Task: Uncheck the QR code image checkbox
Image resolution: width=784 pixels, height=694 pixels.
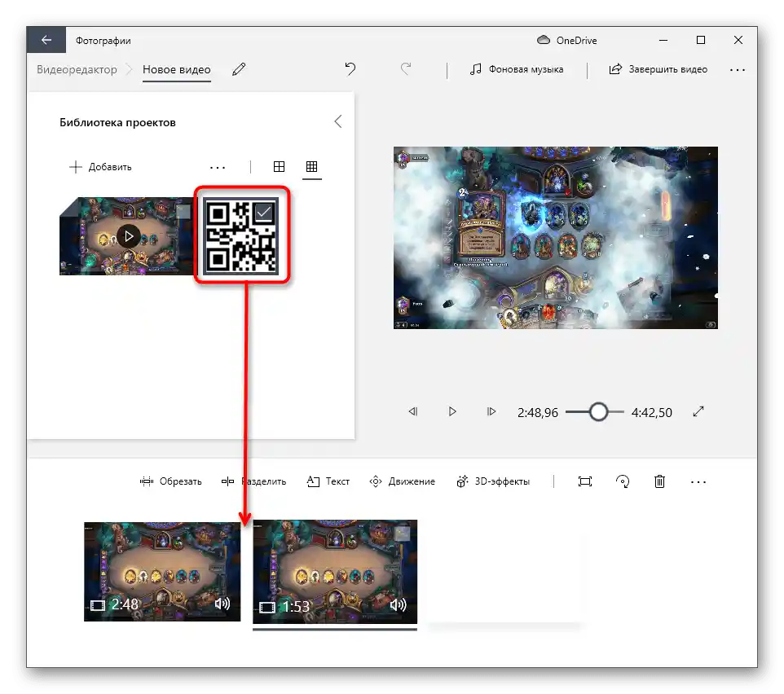Action: tap(263, 213)
